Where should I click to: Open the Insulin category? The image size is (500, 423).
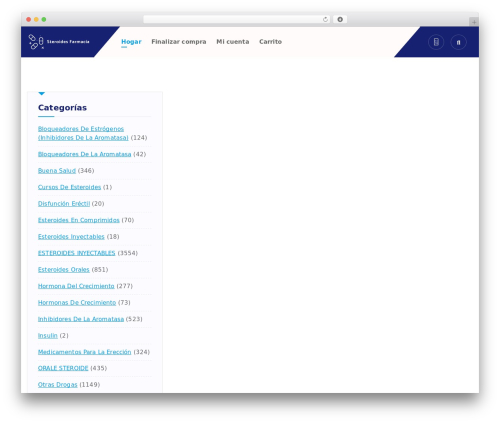coord(48,335)
